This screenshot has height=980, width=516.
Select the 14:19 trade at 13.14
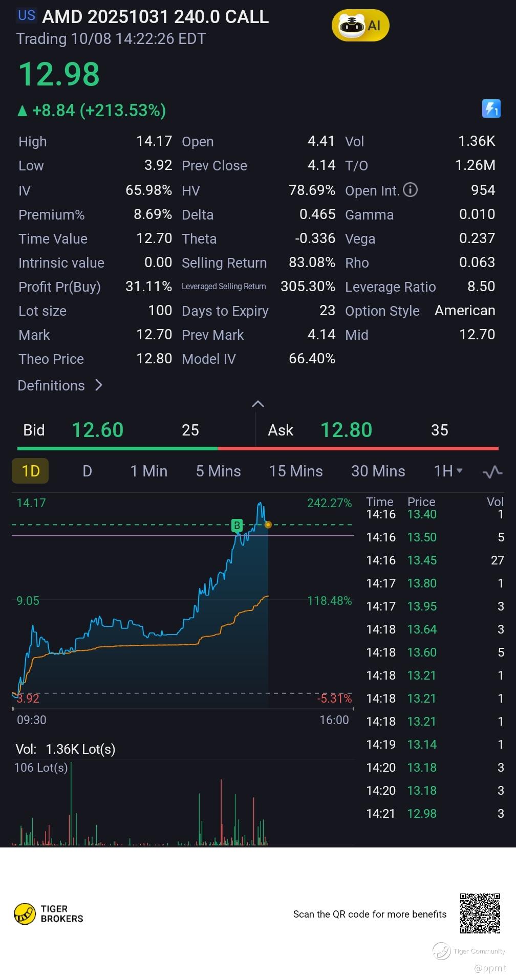pos(435,744)
